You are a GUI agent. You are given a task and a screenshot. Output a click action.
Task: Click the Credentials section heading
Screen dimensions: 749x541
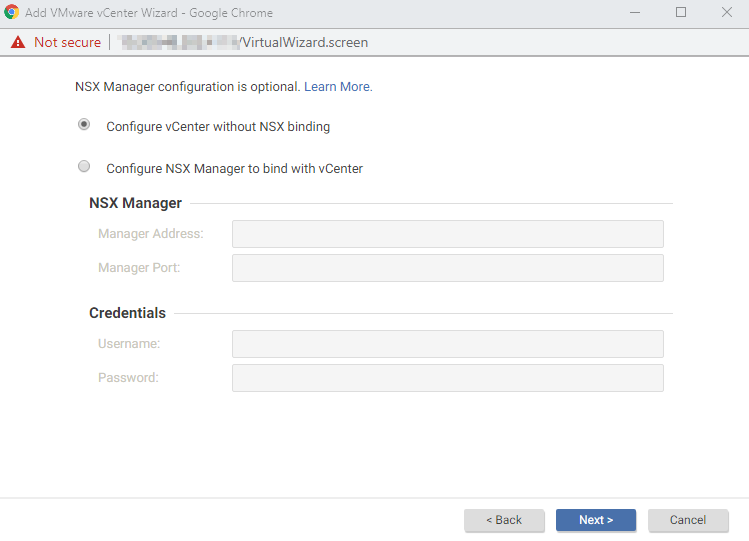click(x=127, y=313)
